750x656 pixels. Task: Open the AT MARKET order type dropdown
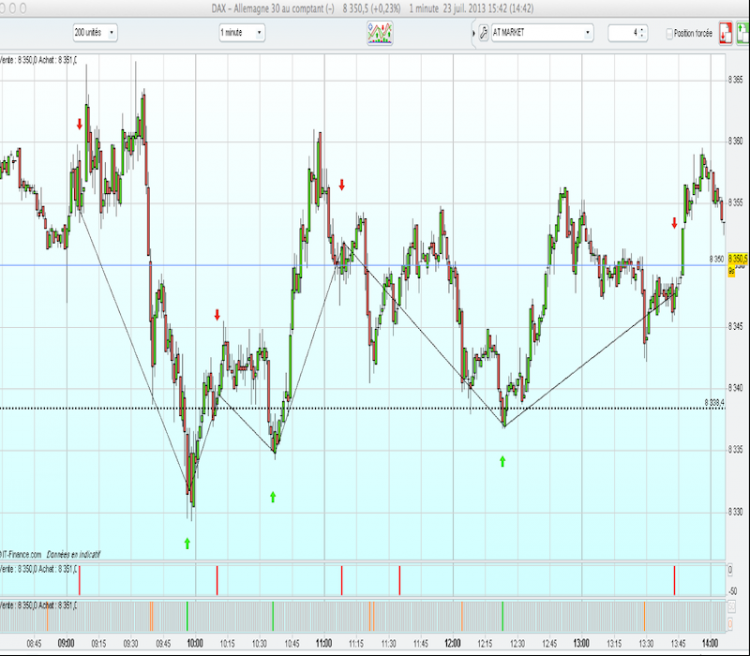(542, 33)
